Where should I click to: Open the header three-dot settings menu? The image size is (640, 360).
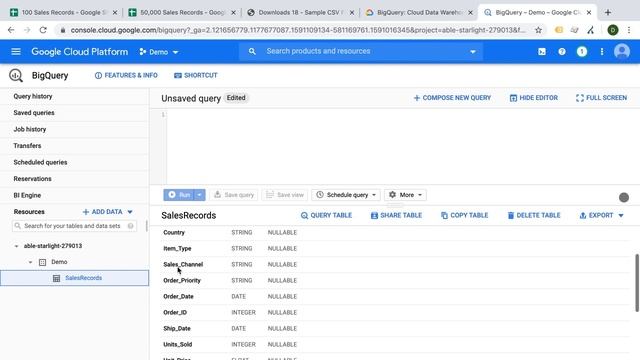point(602,51)
